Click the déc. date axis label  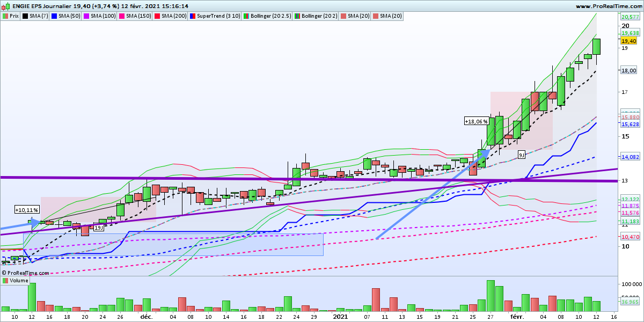pos(147,317)
